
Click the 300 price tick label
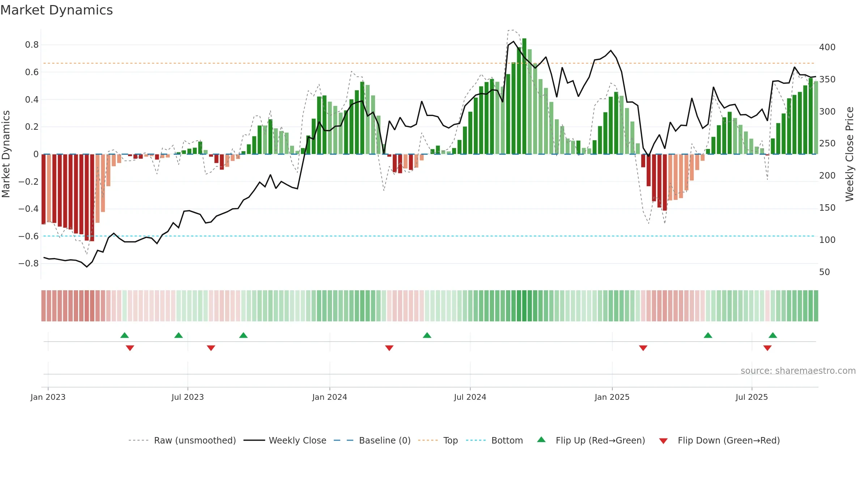(827, 111)
